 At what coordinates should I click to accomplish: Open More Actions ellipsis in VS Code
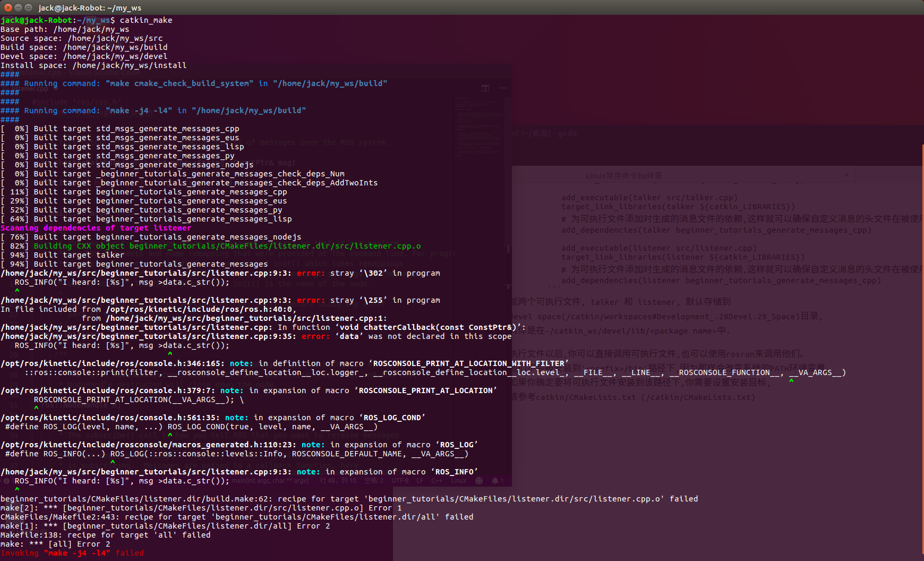(x=502, y=88)
